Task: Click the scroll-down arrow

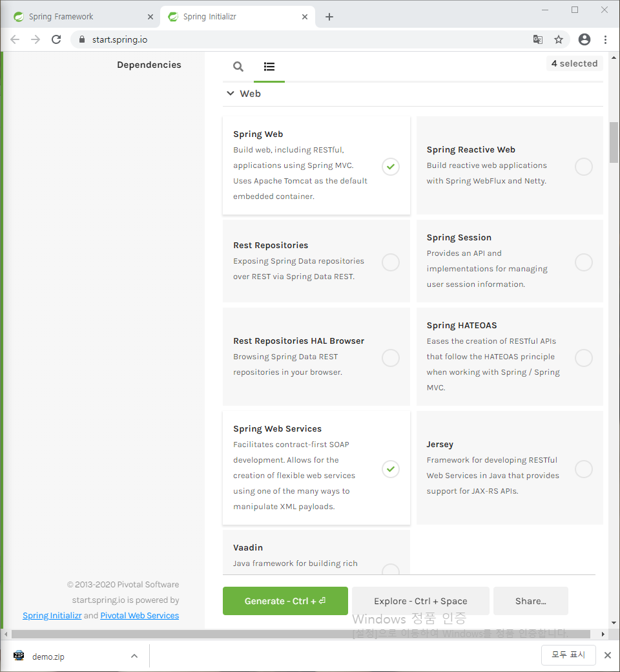Action: click(614, 623)
